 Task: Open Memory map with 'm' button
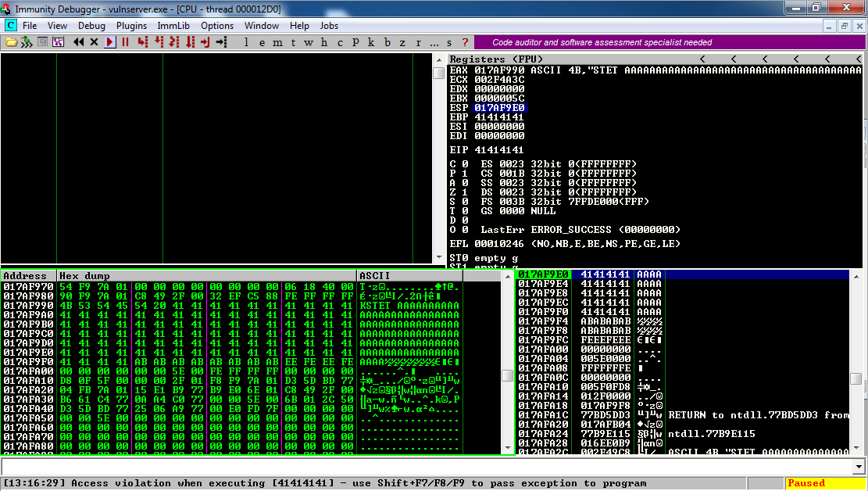(277, 42)
